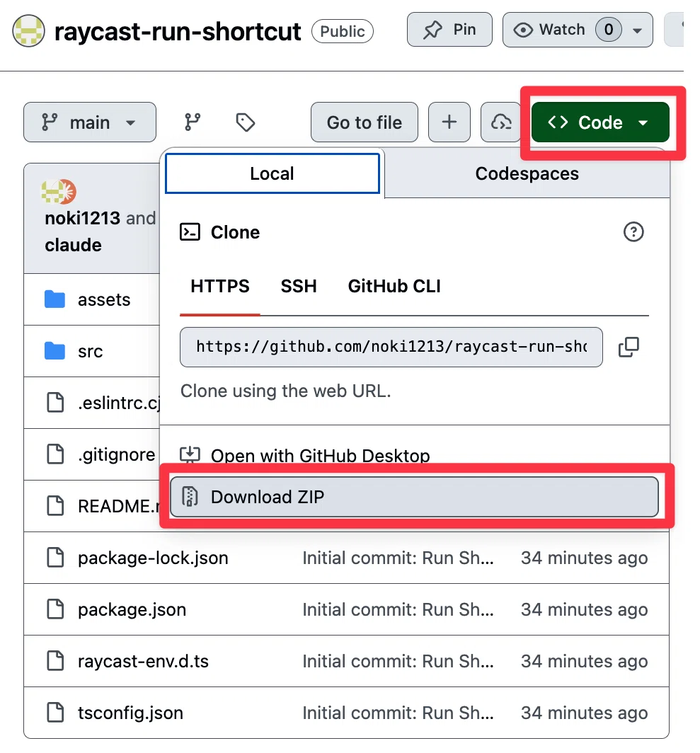Click the commit author avatars
The width and height of the screenshot is (700, 753).
click(59, 192)
